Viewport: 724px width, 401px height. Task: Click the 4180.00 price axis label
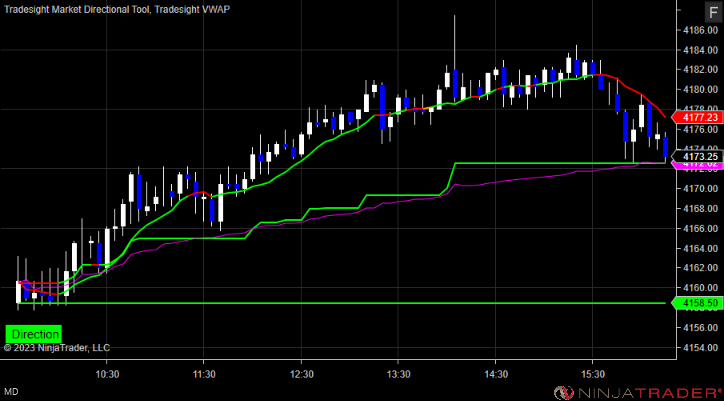(700, 90)
